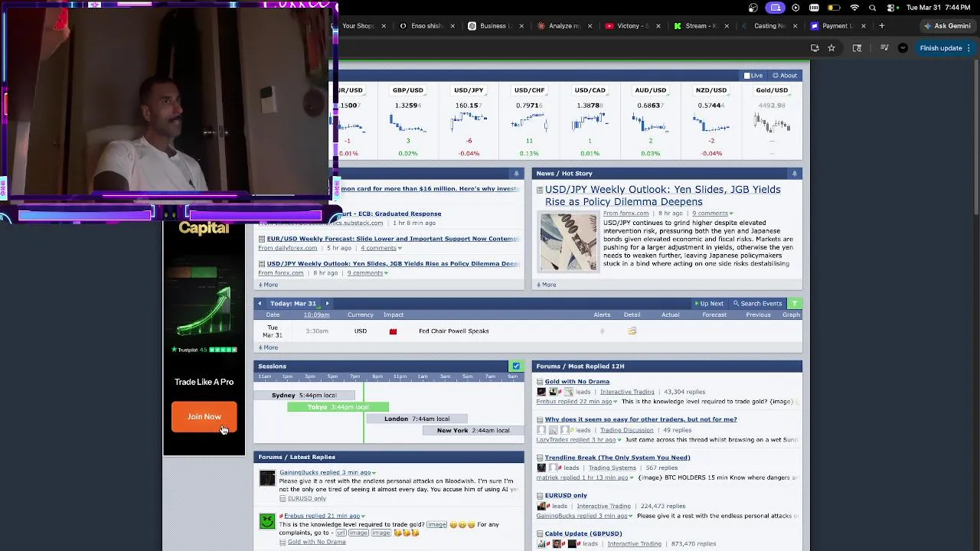Switch to the Business browser tab
Image resolution: width=980 pixels, height=551 pixels.
click(495, 26)
